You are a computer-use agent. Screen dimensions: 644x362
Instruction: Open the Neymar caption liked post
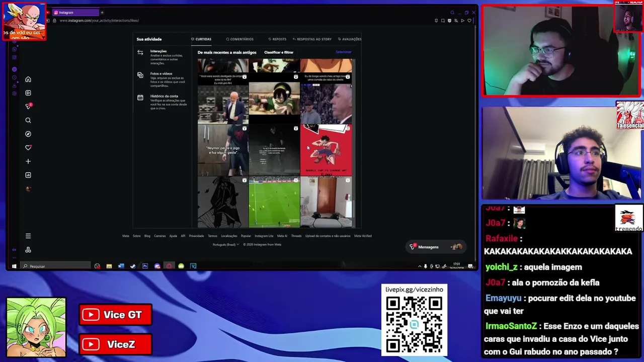(x=223, y=151)
